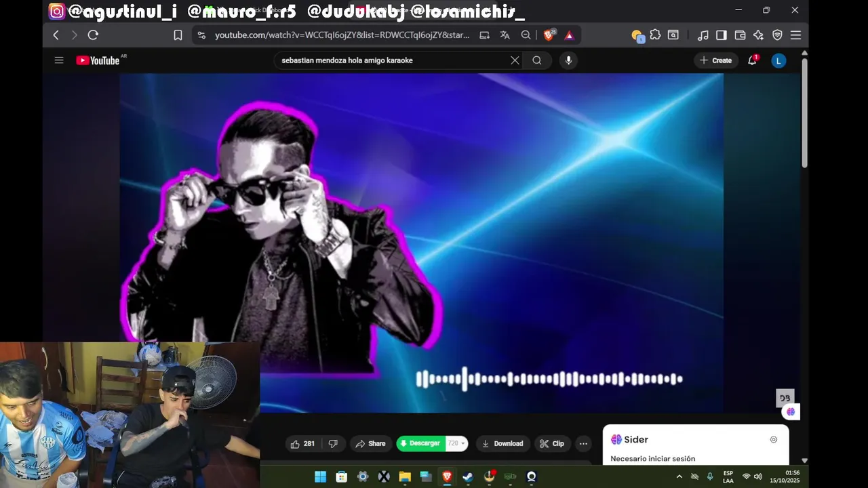Viewport: 868px width, 488px height.
Task: Open the Brave main hamburger menu
Action: coord(795,35)
